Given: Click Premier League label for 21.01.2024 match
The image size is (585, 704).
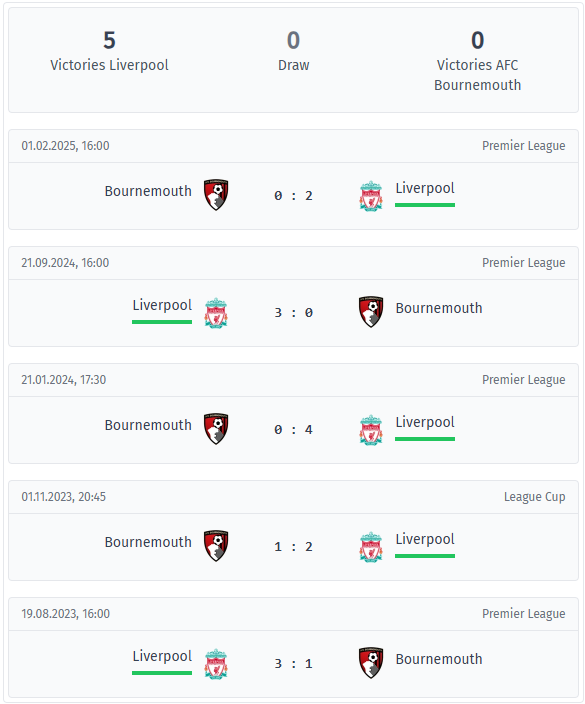Looking at the screenshot, I should tap(523, 380).
